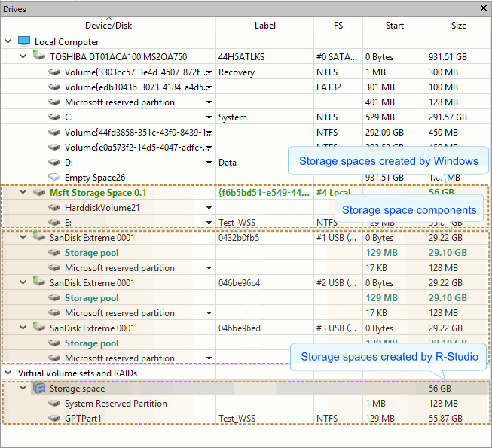
Task: Click the Start column header
Action: pos(394,26)
